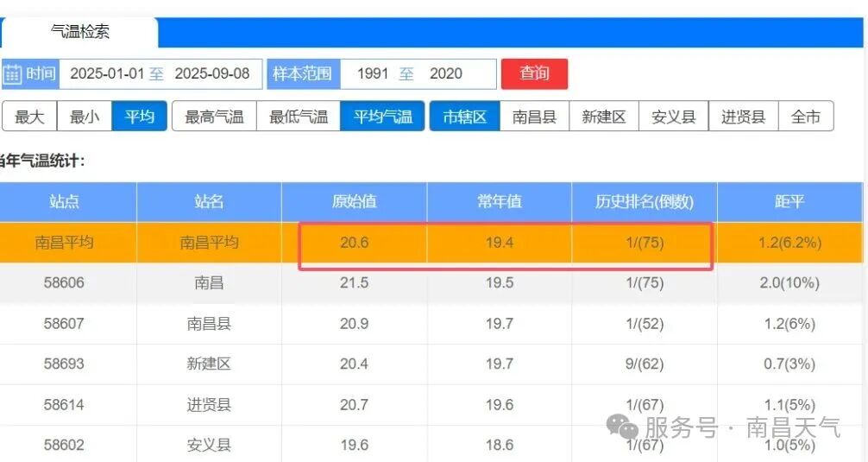Sort by the 站点 column header

[x=64, y=202]
